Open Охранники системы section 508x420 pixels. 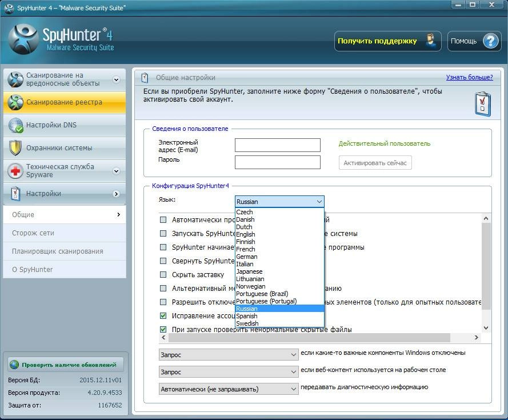pos(65,148)
